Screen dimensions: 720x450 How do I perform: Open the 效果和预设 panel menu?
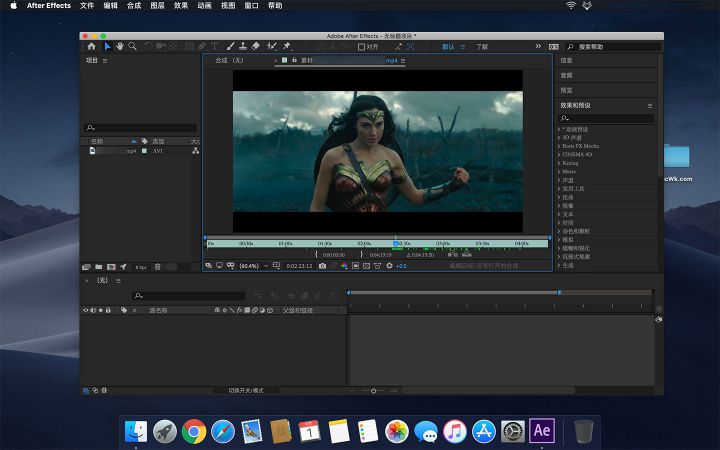(650, 106)
